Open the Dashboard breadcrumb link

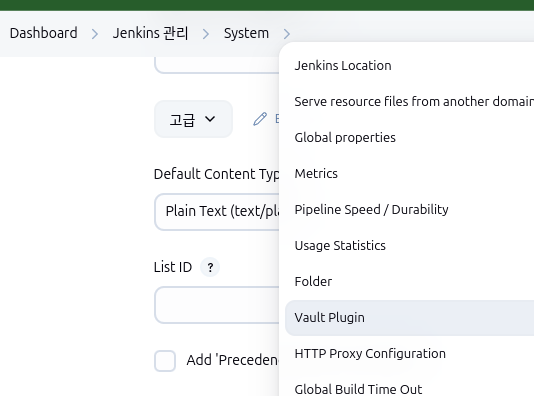point(44,33)
